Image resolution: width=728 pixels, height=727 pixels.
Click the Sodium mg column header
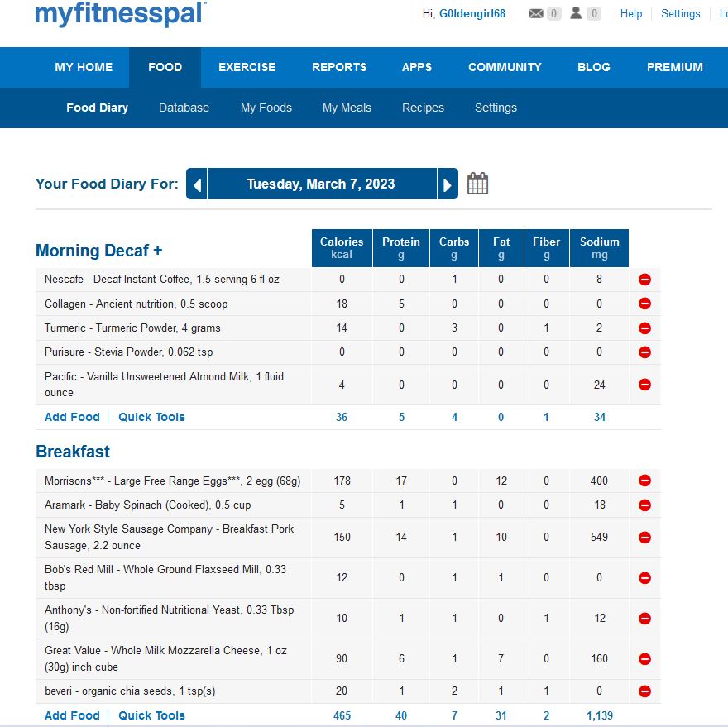[x=600, y=248]
